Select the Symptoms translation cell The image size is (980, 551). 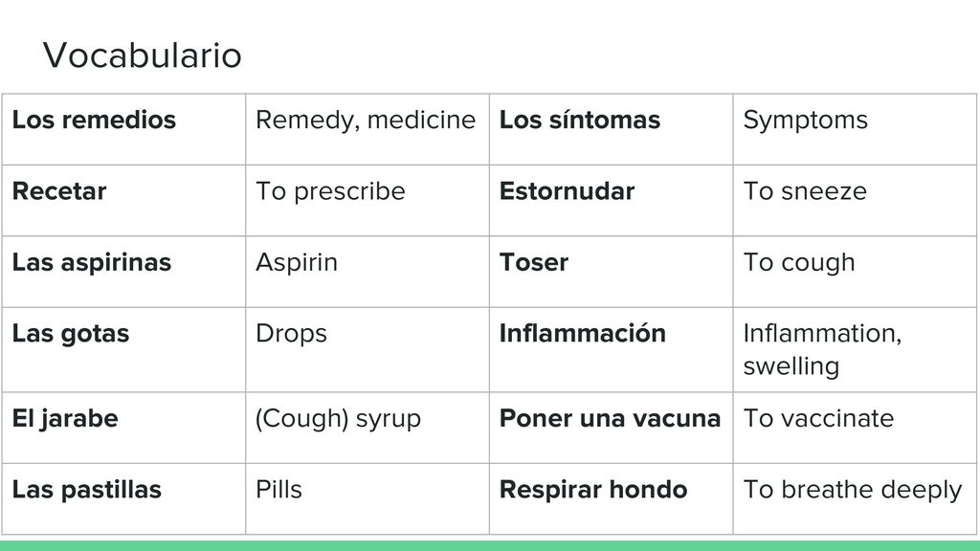pyautogui.click(x=855, y=129)
